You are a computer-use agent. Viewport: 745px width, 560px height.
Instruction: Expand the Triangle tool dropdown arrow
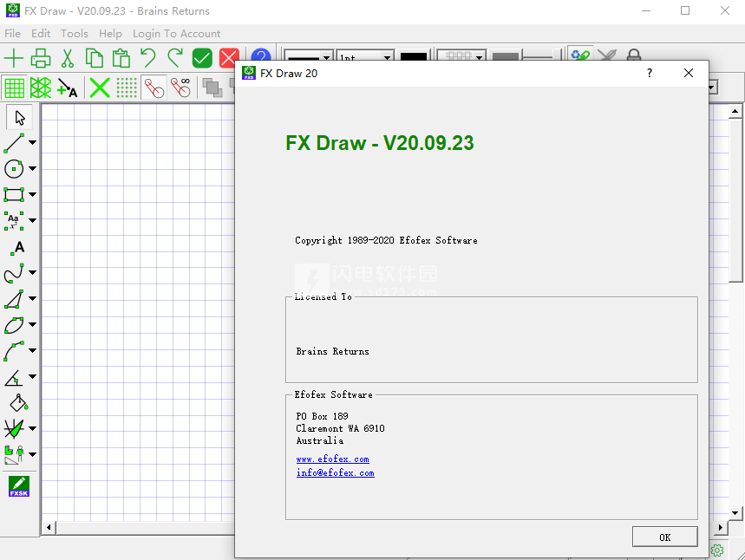tap(32, 298)
